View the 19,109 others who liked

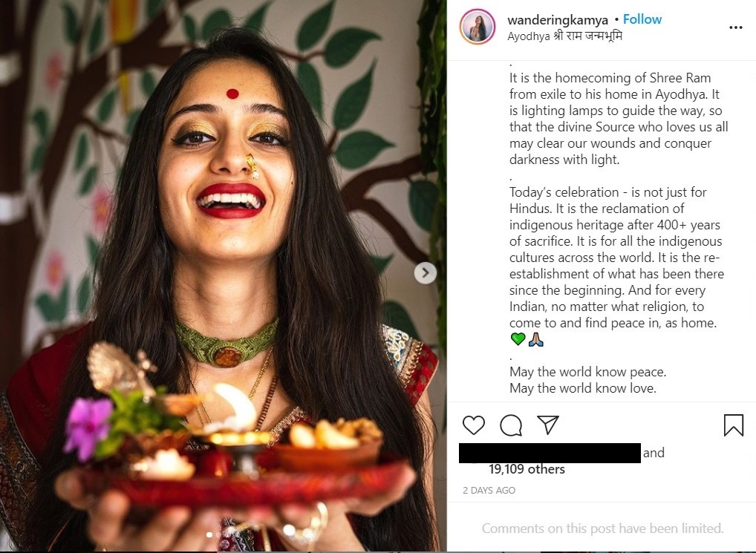[x=527, y=469]
